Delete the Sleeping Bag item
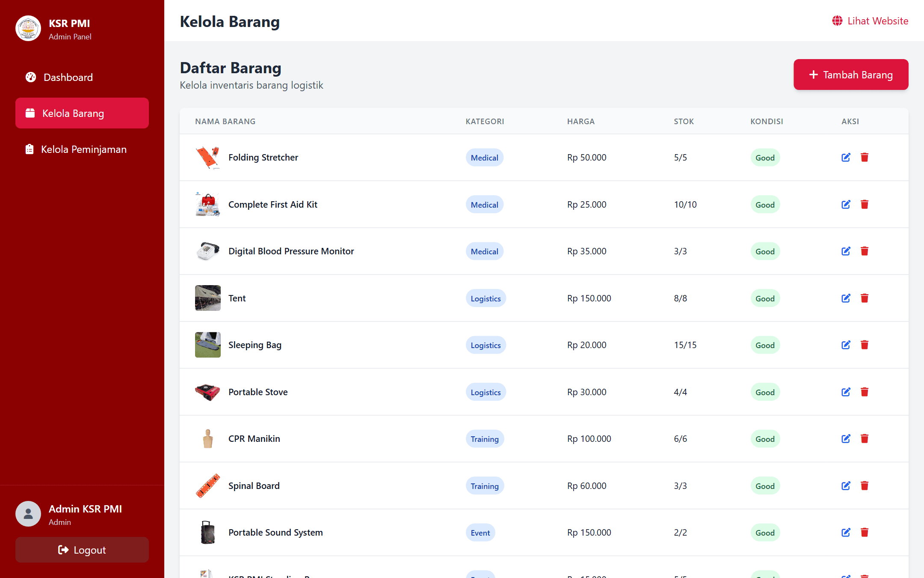This screenshot has height=578, width=924. (865, 345)
